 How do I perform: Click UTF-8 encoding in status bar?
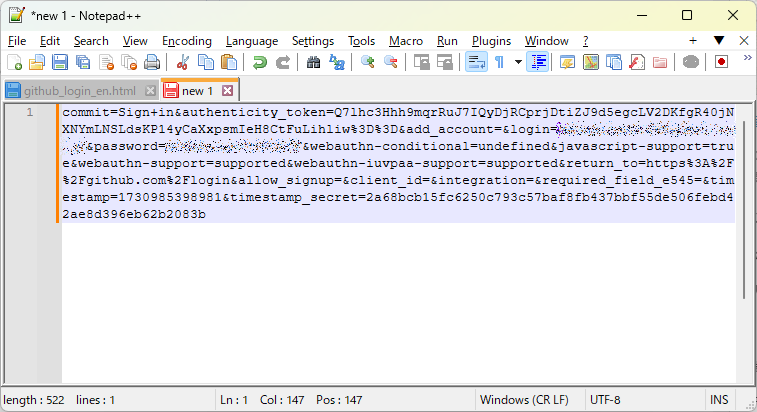coord(605,400)
